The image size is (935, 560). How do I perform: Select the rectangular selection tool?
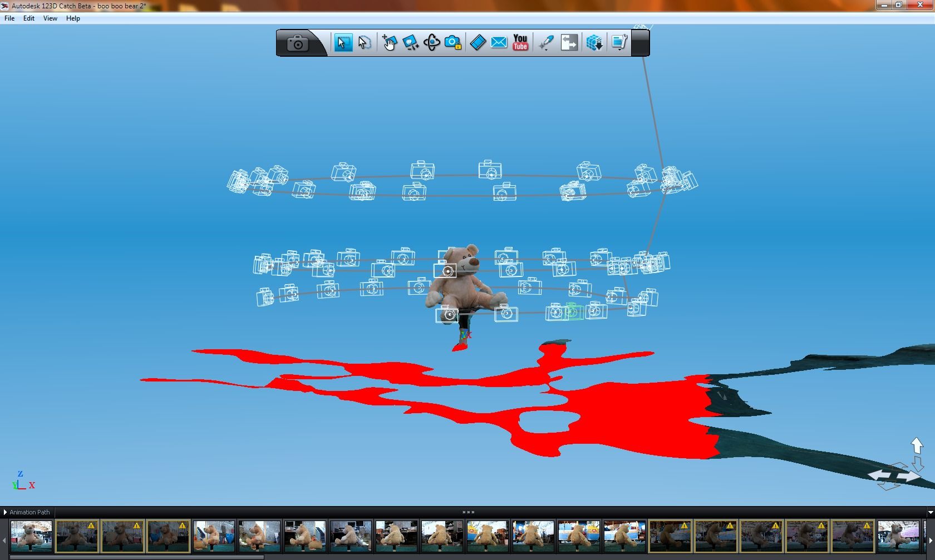coord(343,42)
